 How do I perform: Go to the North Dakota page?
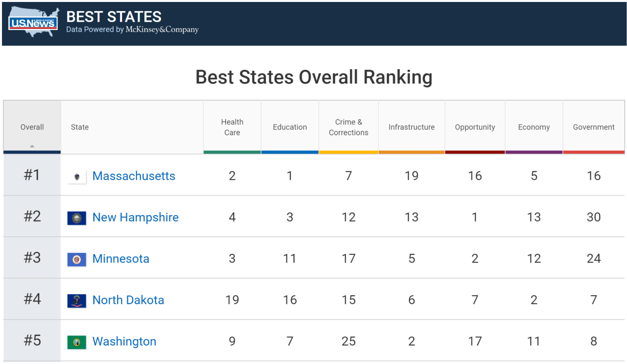(x=128, y=300)
